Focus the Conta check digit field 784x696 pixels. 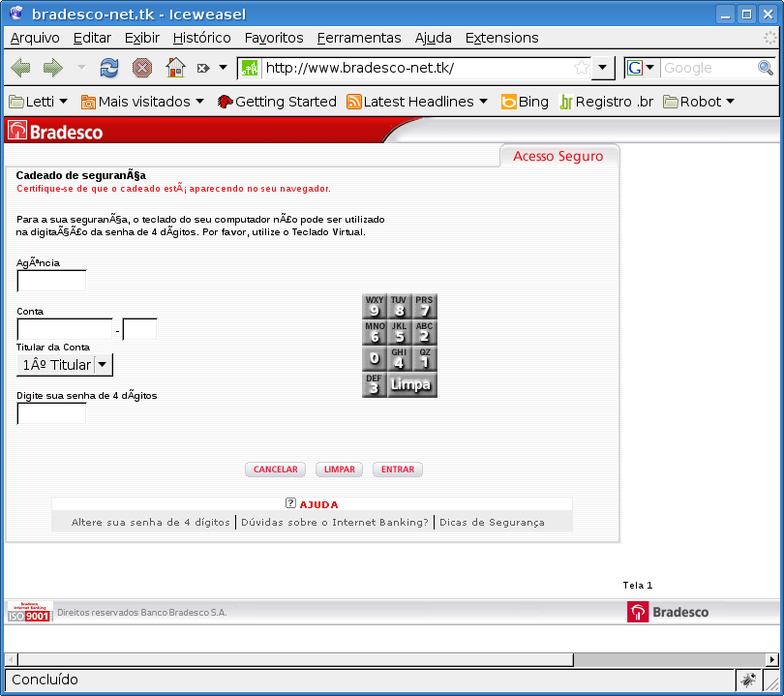tap(139, 329)
